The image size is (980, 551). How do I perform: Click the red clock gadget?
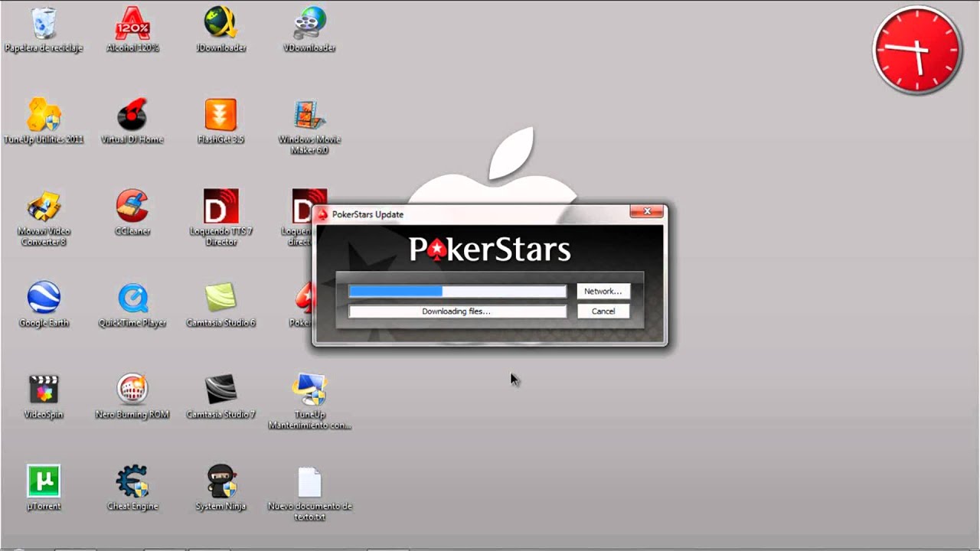[x=917, y=51]
